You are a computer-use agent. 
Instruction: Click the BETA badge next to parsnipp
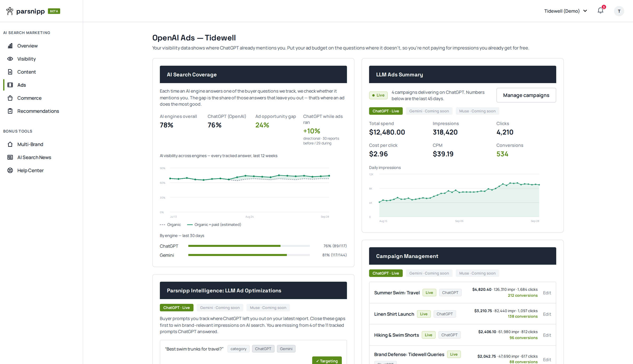click(x=54, y=11)
